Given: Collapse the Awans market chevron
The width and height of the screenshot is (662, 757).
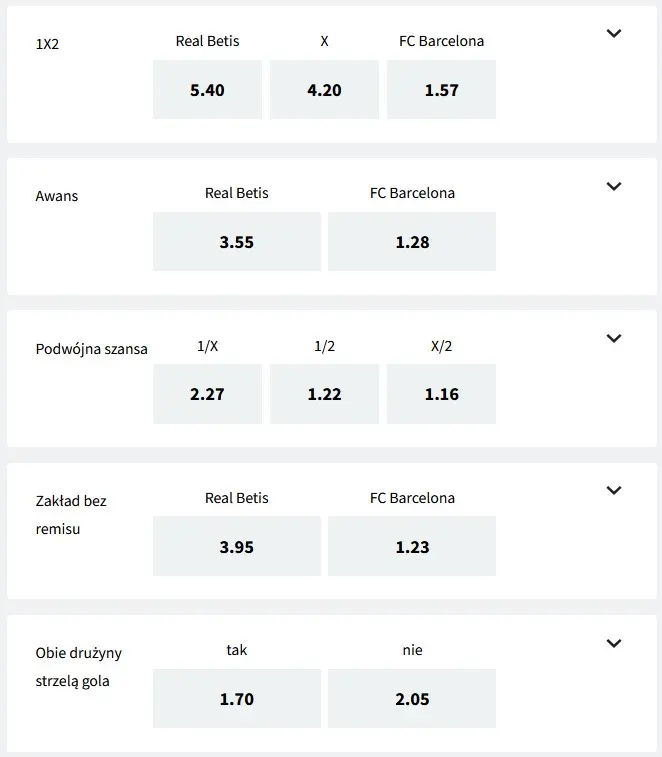Looking at the screenshot, I should (x=614, y=186).
